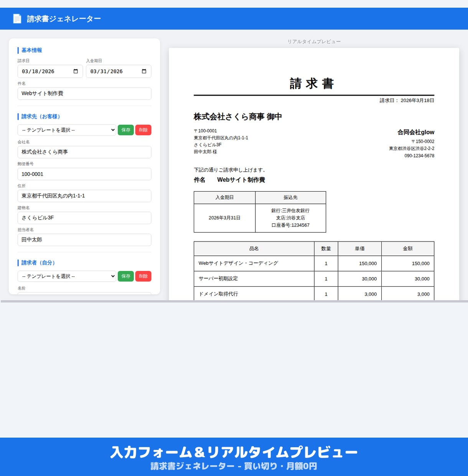Click the 基本情報 section heading
The width and height of the screenshot is (468, 476).
(x=31, y=50)
